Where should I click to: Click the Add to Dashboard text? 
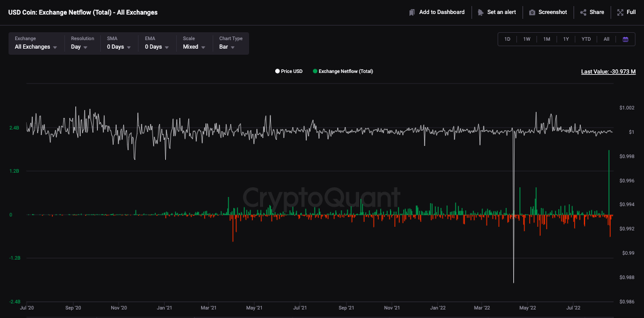(x=442, y=12)
